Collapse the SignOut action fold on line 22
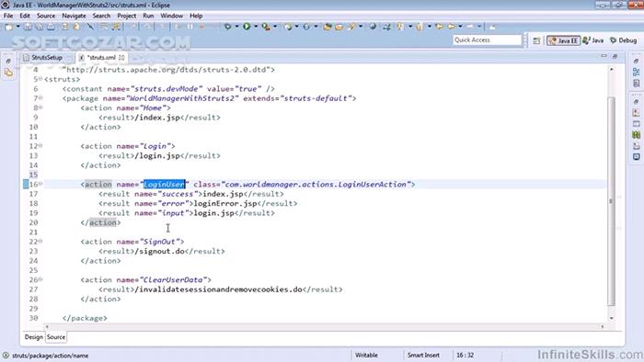 40,242
